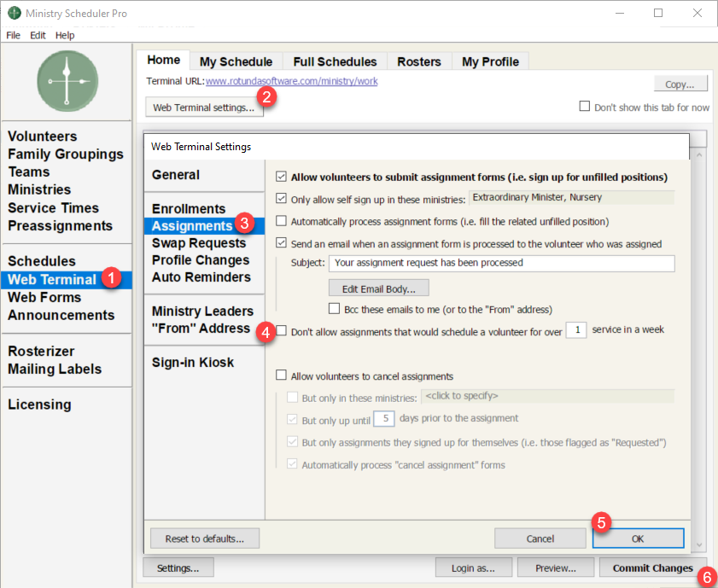Open the self sign up ministries selector

coord(572,198)
